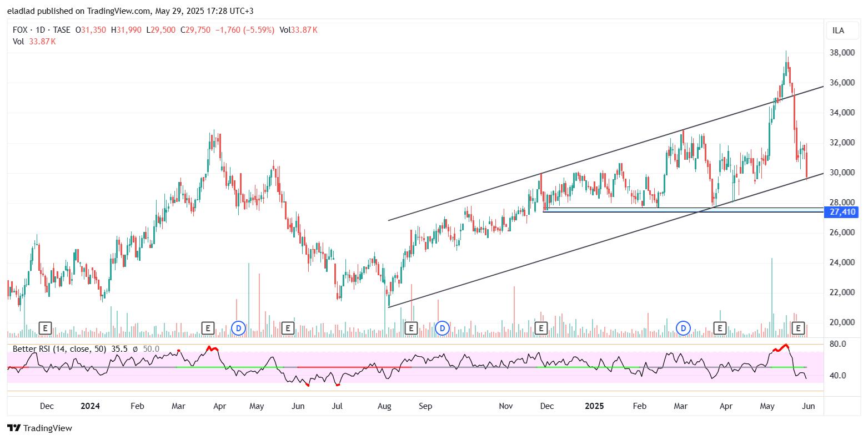
Task: Click the 20,000 price axis label
Action: (x=841, y=322)
